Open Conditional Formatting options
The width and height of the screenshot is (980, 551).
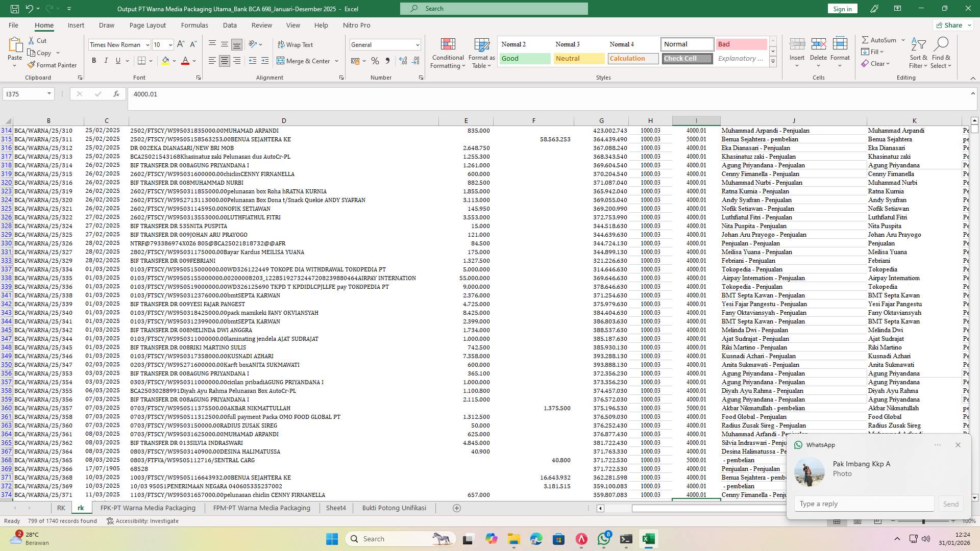448,53
